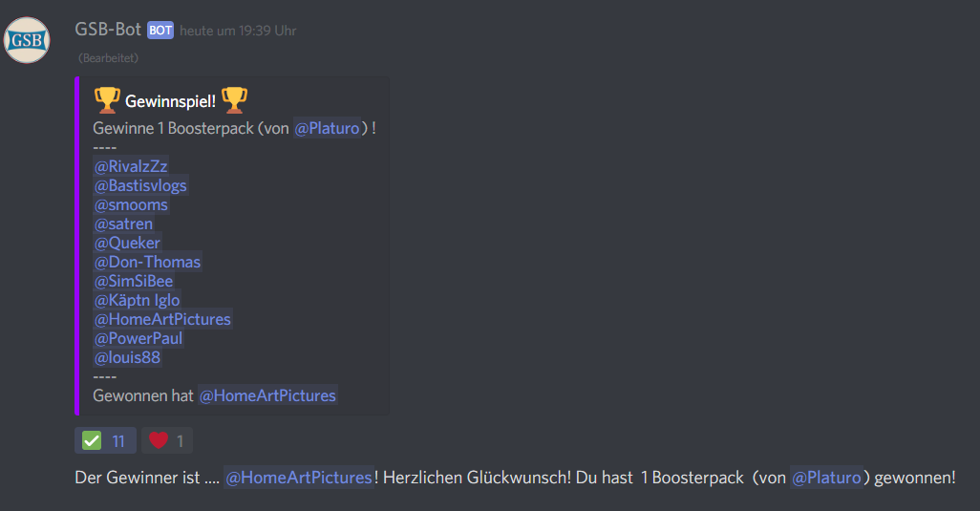Open the @Bastisvlogs mention

140,185
